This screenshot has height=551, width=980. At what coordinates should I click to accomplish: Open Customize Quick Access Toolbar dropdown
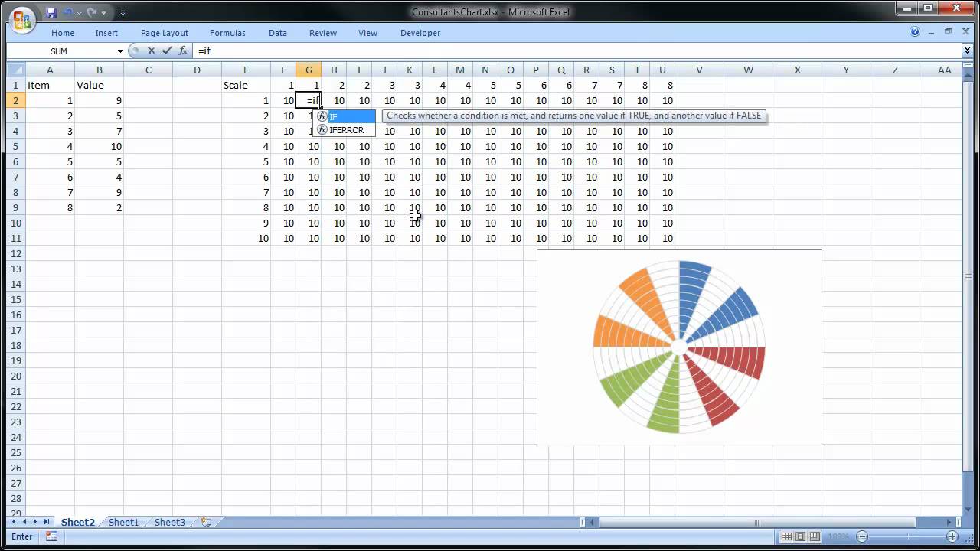pos(122,13)
